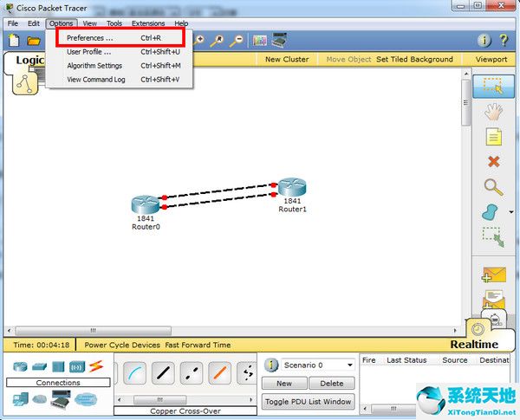520x420 pixels.
Task: Choose the Move Layout hand tool
Action: coord(493,112)
